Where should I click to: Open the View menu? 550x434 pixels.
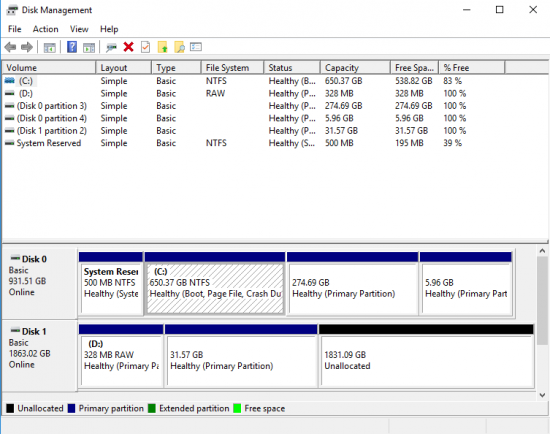[x=79, y=29]
